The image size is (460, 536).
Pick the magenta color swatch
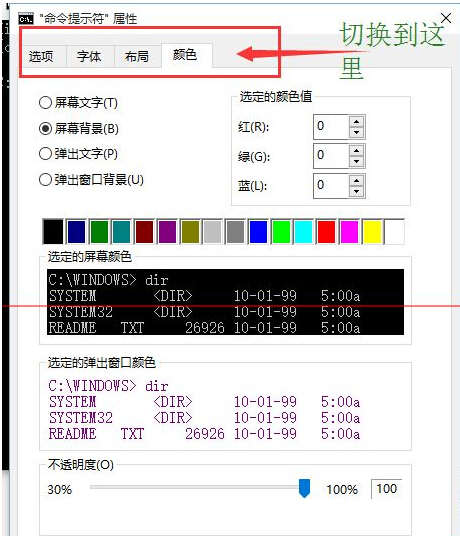tap(349, 232)
